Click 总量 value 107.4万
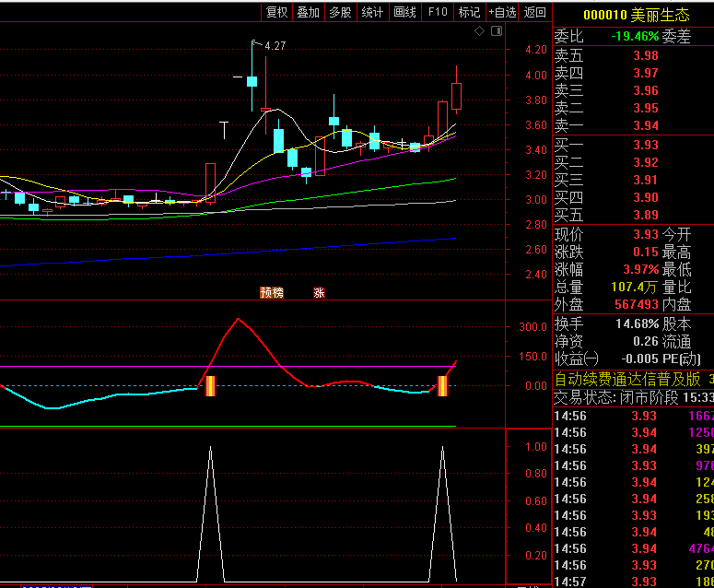The width and height of the screenshot is (714, 588). pyautogui.click(x=634, y=287)
